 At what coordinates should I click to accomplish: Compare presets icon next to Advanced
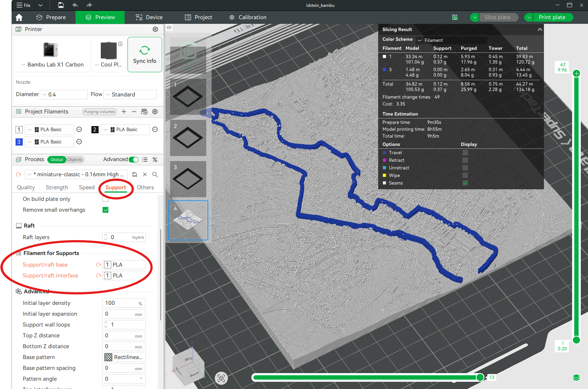click(155, 159)
